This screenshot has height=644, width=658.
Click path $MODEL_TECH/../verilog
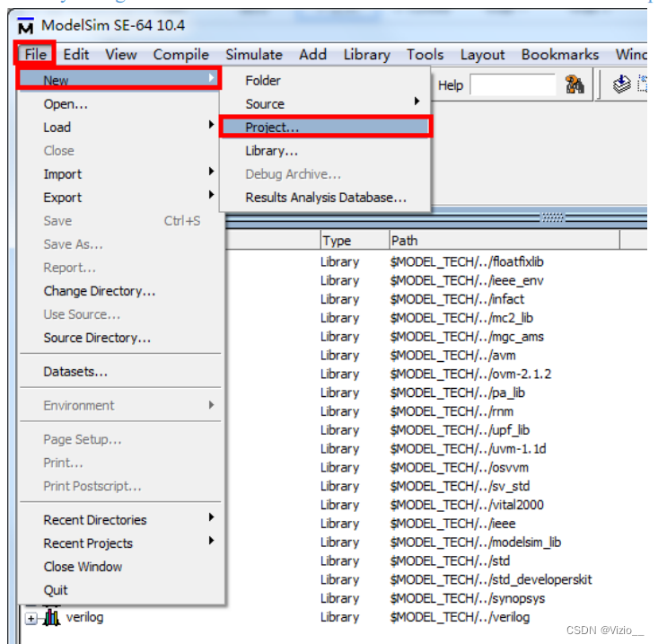460,617
